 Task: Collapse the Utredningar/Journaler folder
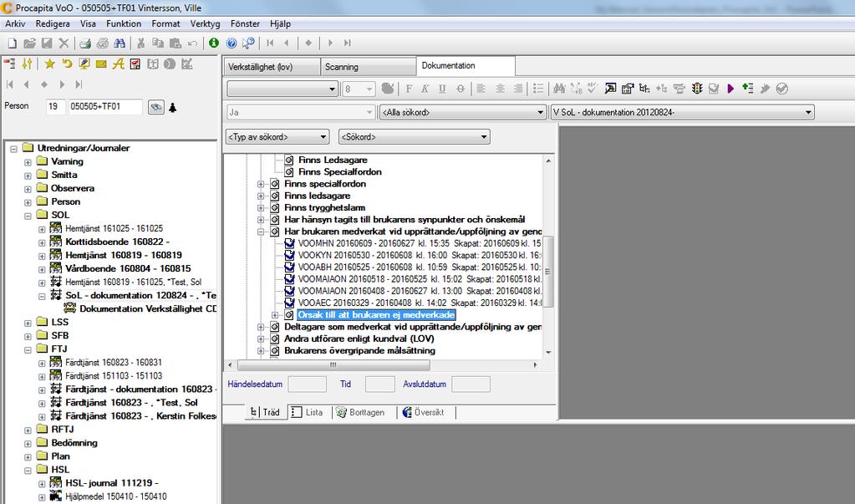(13, 149)
